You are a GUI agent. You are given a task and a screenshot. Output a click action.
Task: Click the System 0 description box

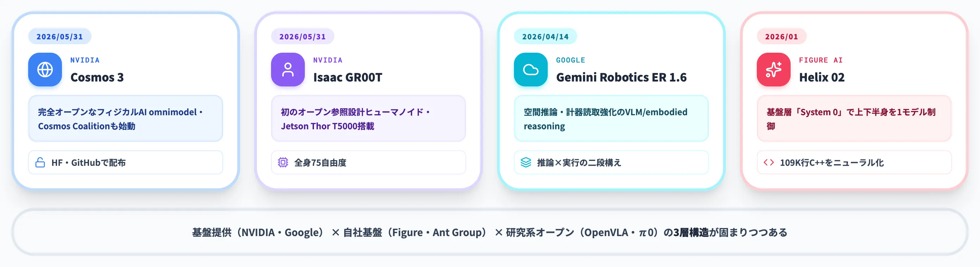(854, 119)
